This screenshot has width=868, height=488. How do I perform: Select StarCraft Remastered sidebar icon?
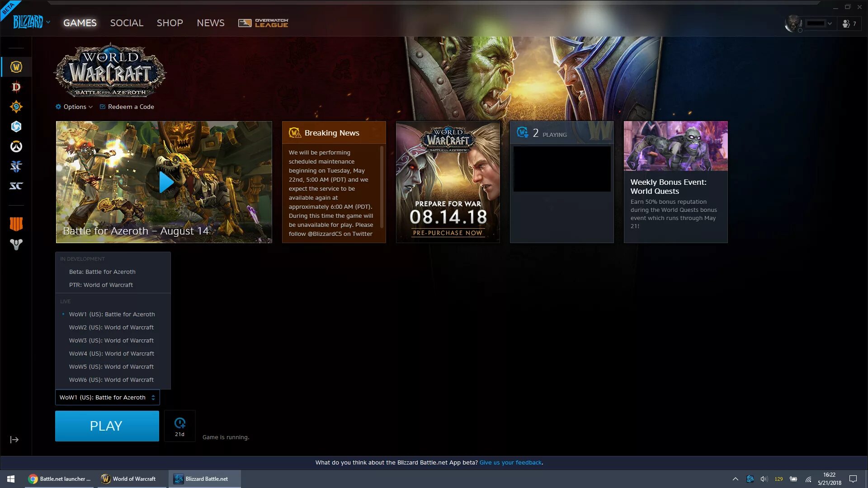[16, 186]
